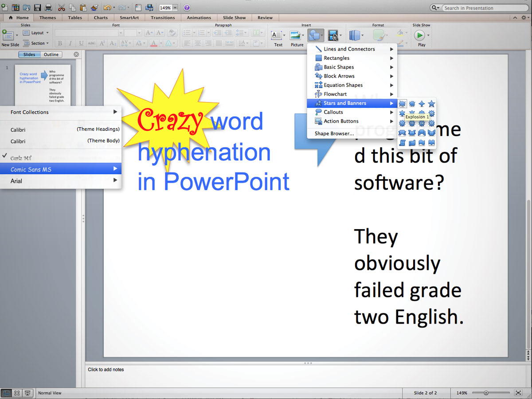Toggle Italic formatting

pos(70,43)
